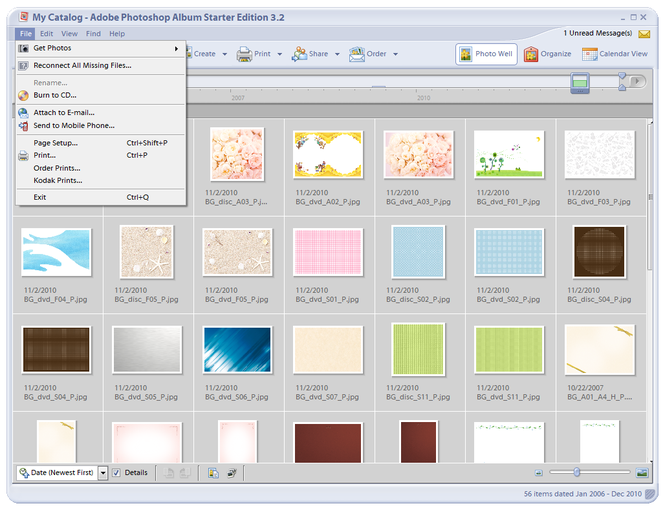
Task: Switch to Photo Well view
Action: (486, 54)
